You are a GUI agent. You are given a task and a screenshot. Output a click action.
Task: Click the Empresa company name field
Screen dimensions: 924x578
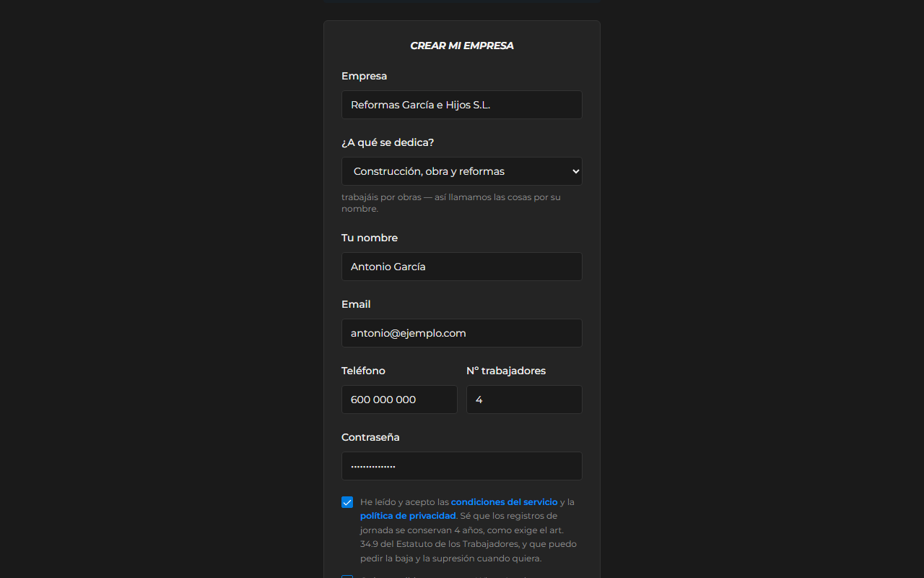[x=462, y=105]
